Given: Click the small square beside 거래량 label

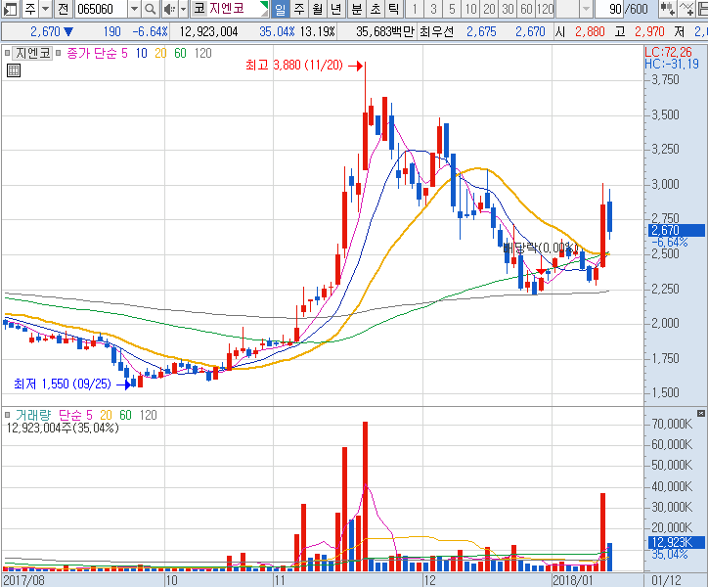Looking at the screenshot, I should [x=7, y=415].
